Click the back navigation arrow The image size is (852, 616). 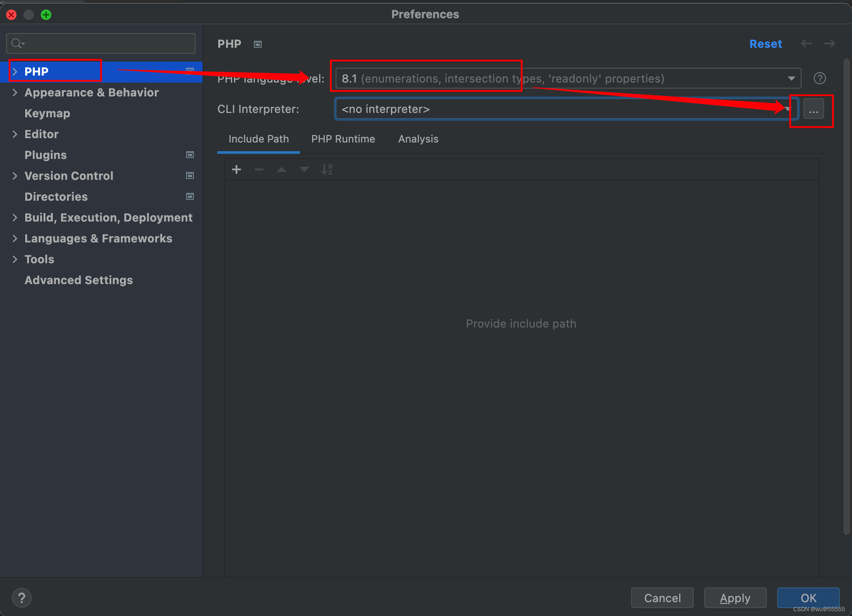[x=806, y=44]
